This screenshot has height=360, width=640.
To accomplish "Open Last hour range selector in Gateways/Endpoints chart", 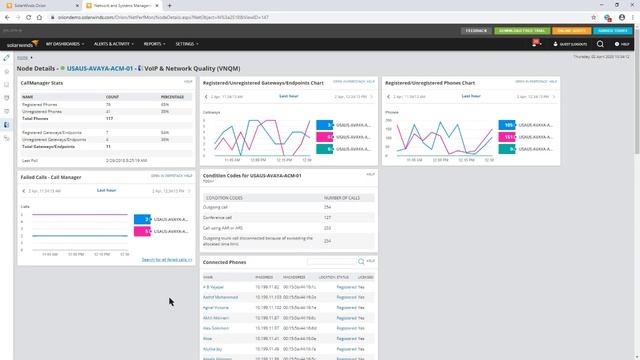I will (289, 96).
